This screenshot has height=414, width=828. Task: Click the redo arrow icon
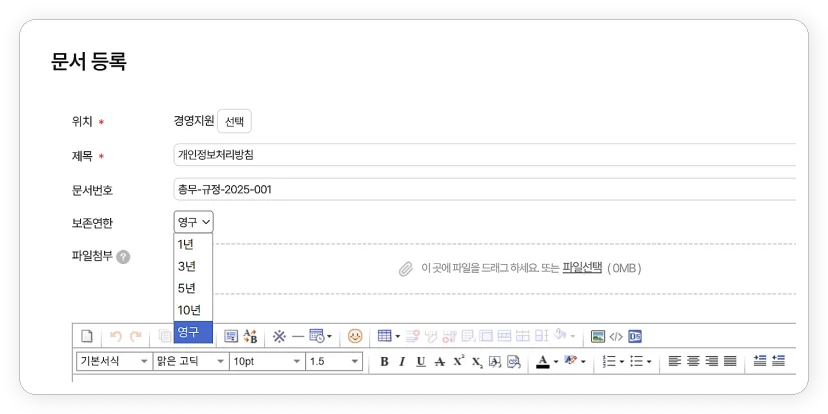click(135, 336)
